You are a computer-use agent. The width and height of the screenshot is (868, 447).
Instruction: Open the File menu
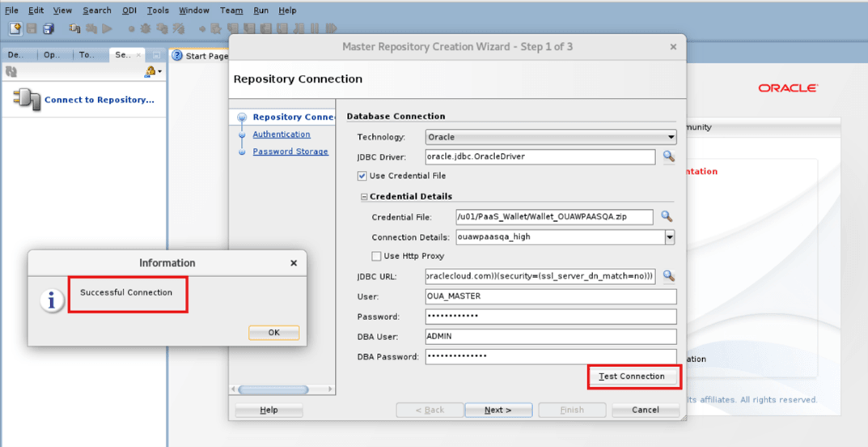click(x=11, y=10)
